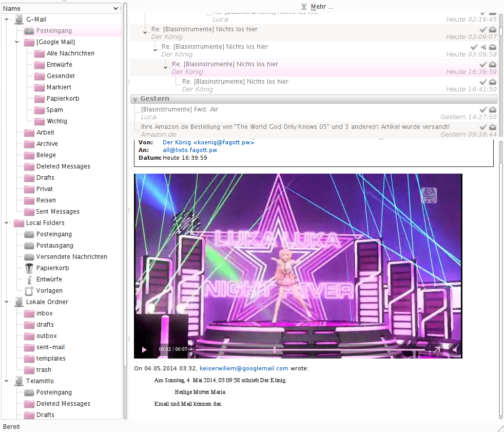Open the Fwd: Air message from Luca
The image size is (504, 432).
(x=314, y=113)
